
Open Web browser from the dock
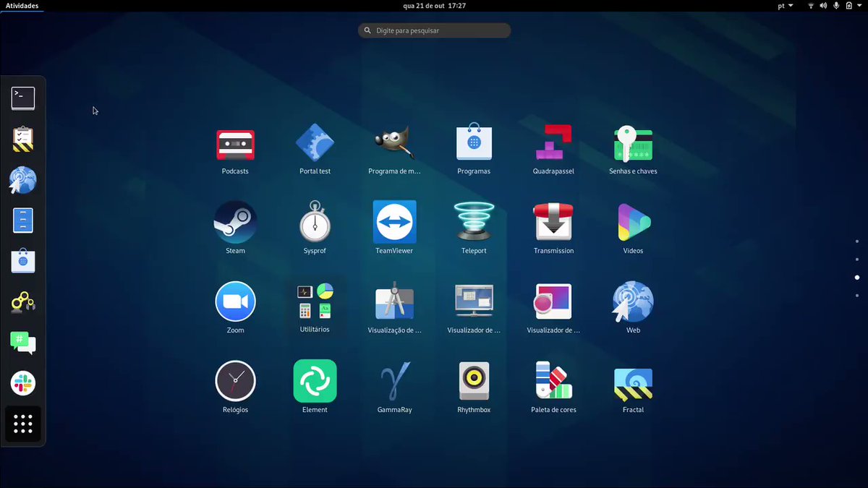(x=23, y=180)
